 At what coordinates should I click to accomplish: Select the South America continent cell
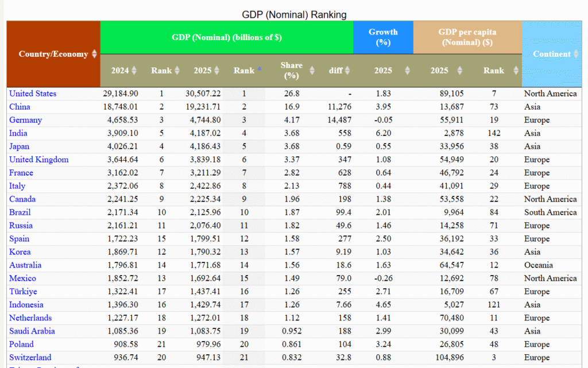[550, 212]
